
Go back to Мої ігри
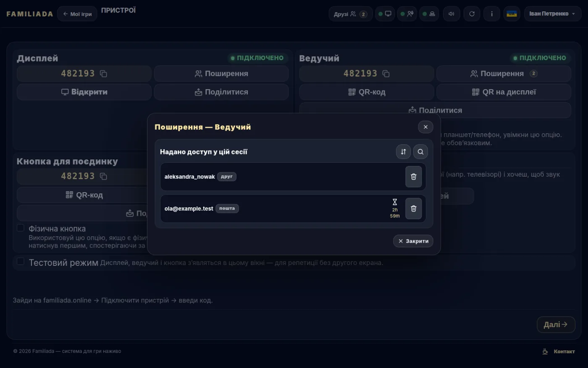click(x=77, y=14)
